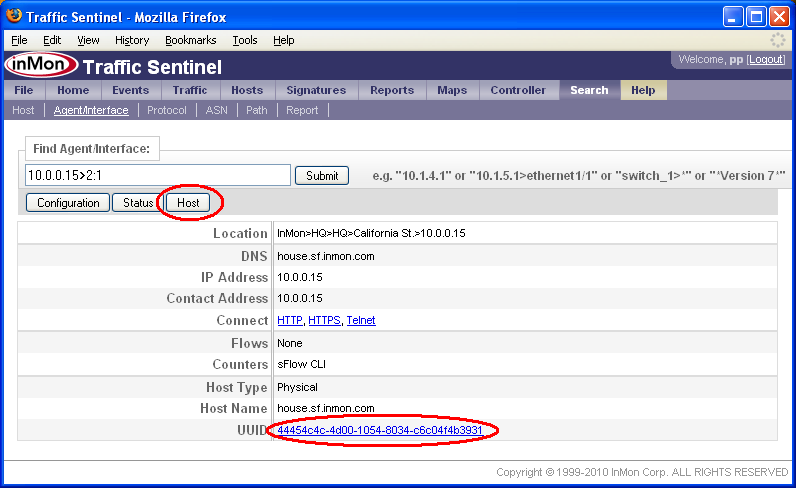Focus the Find Agent/Interface input field
Viewport: 796px width, 488px height.
point(157,176)
